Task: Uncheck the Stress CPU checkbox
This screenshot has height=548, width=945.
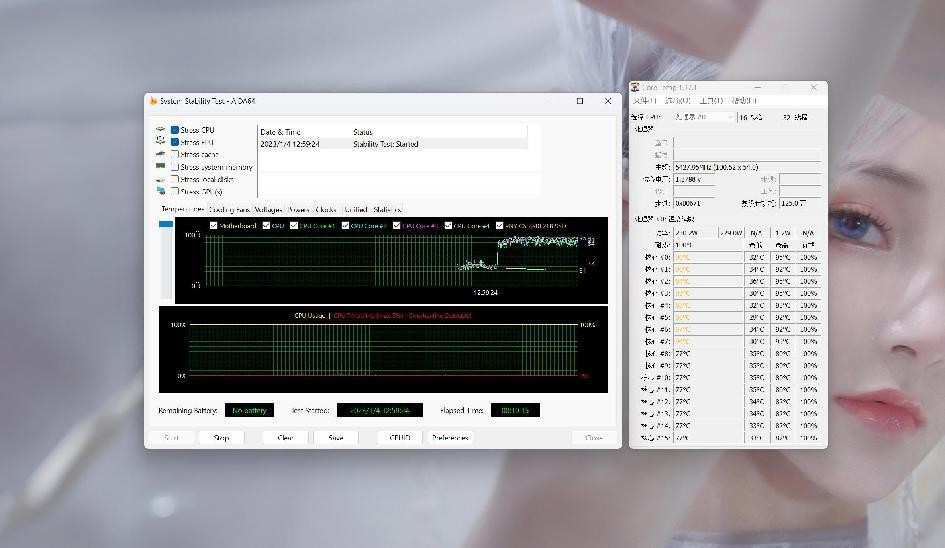Action: pos(175,130)
